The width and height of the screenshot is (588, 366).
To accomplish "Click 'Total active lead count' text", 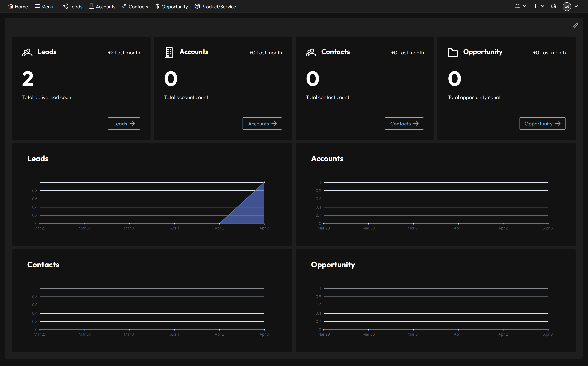I will point(47,97).
